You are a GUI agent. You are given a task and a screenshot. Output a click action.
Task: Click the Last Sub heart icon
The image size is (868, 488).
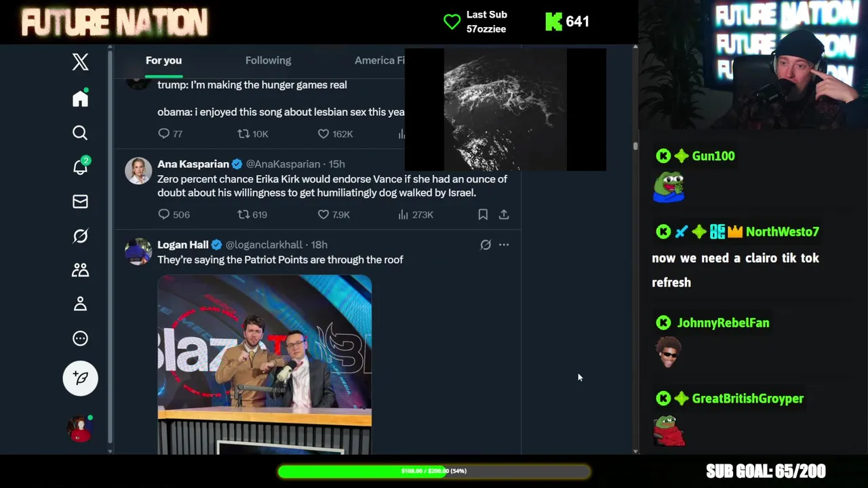pyautogui.click(x=452, y=22)
